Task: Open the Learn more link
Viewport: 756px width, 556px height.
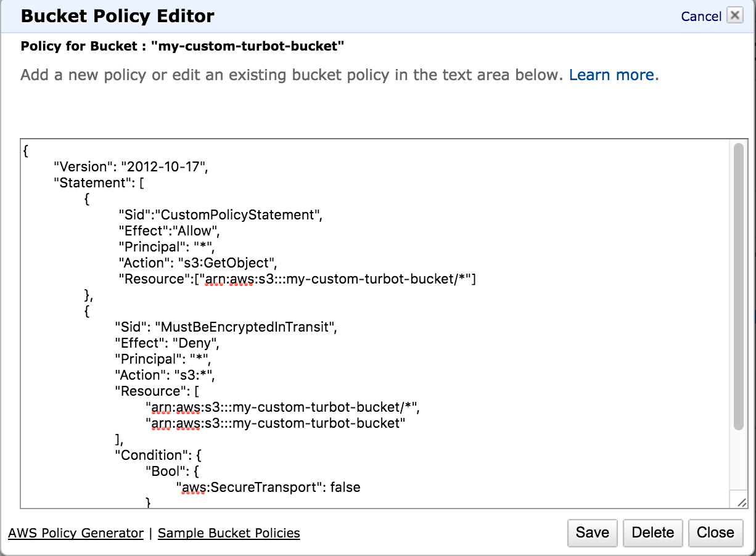Action: (611, 75)
